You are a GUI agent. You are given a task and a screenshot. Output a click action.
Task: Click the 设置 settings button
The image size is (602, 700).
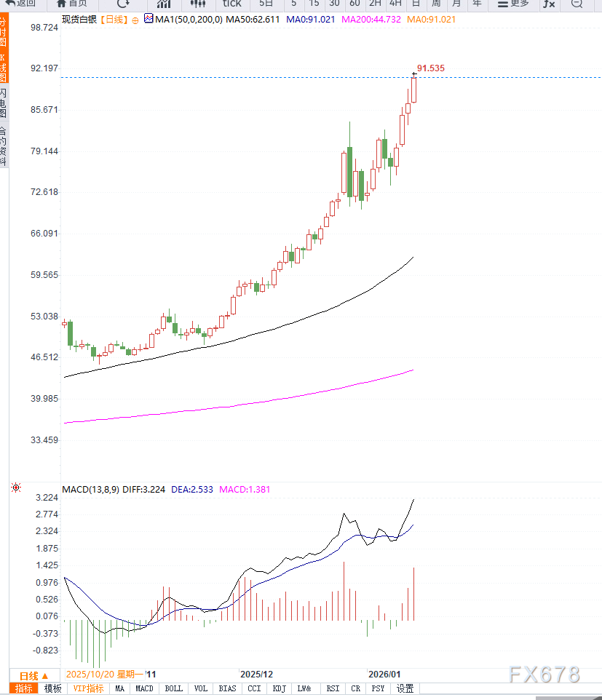point(405,688)
